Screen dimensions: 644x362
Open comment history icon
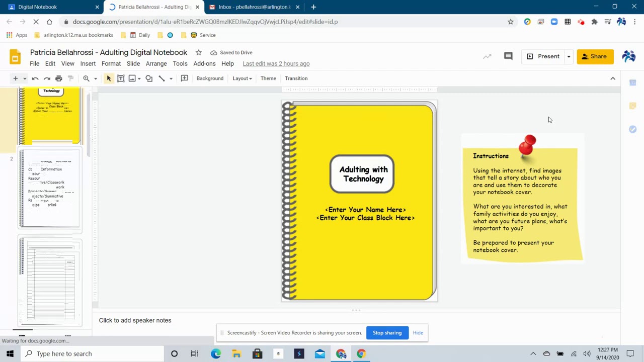tap(508, 56)
